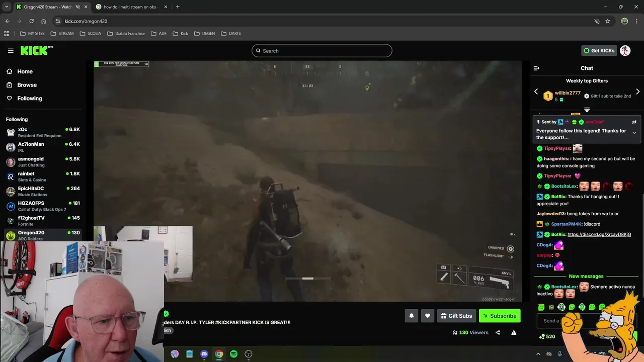Click the Subscribe button
Viewport: 644px width, 362px height.
pyautogui.click(x=499, y=316)
